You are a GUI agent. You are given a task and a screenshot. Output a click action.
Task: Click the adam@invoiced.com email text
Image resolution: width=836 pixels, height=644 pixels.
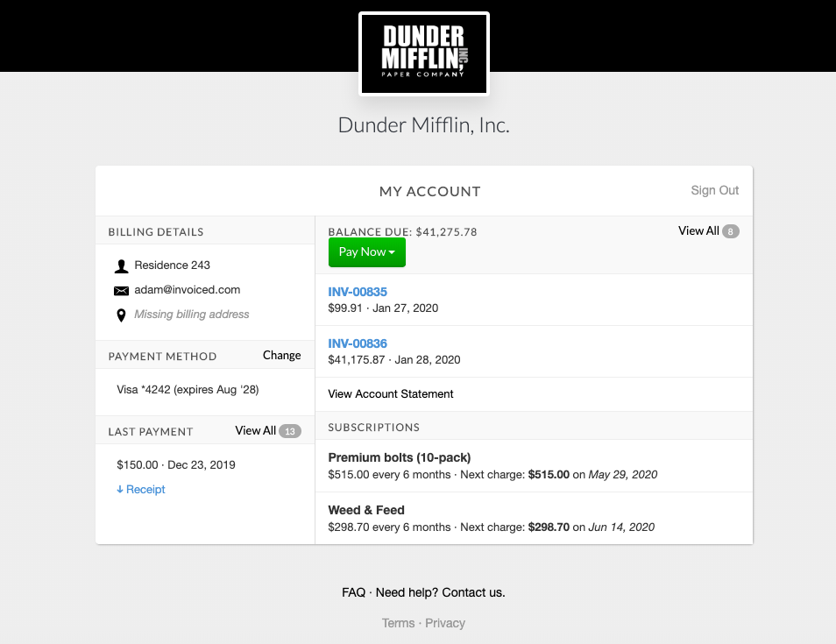coord(188,289)
